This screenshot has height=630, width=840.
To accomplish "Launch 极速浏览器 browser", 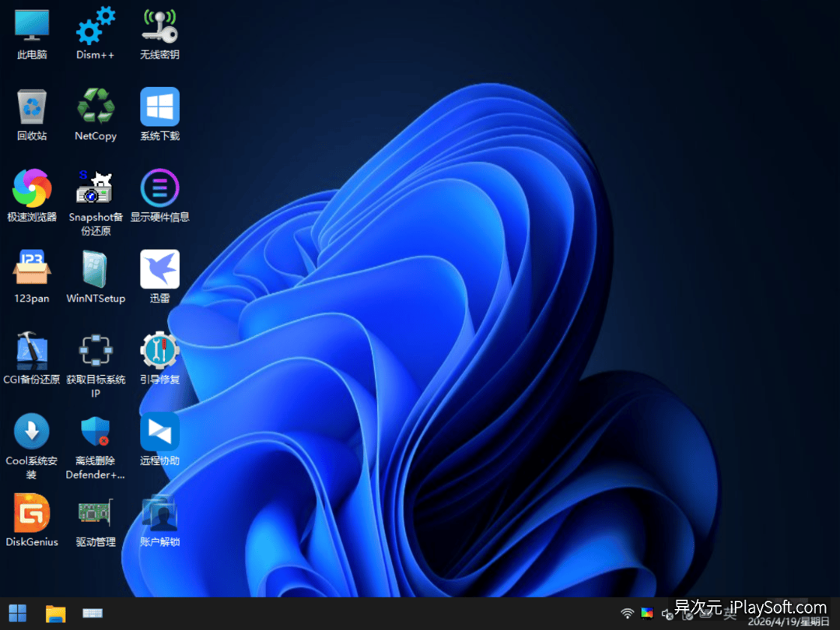I will tap(32, 195).
